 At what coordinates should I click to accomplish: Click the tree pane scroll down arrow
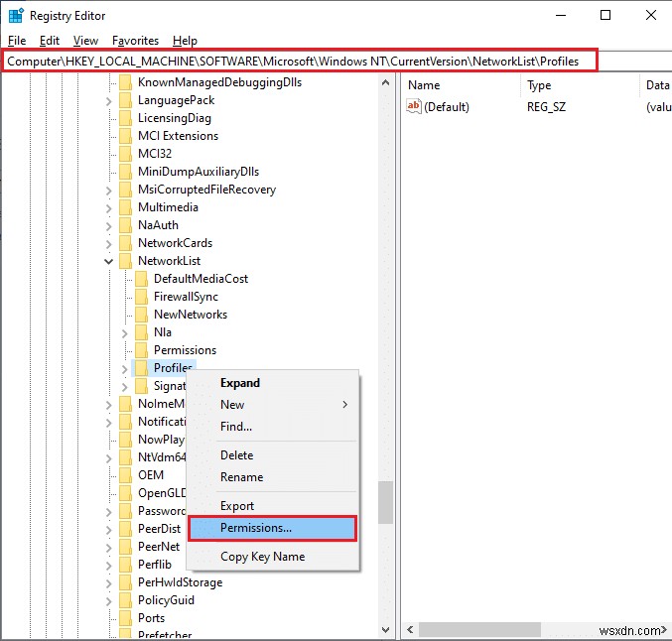click(385, 630)
